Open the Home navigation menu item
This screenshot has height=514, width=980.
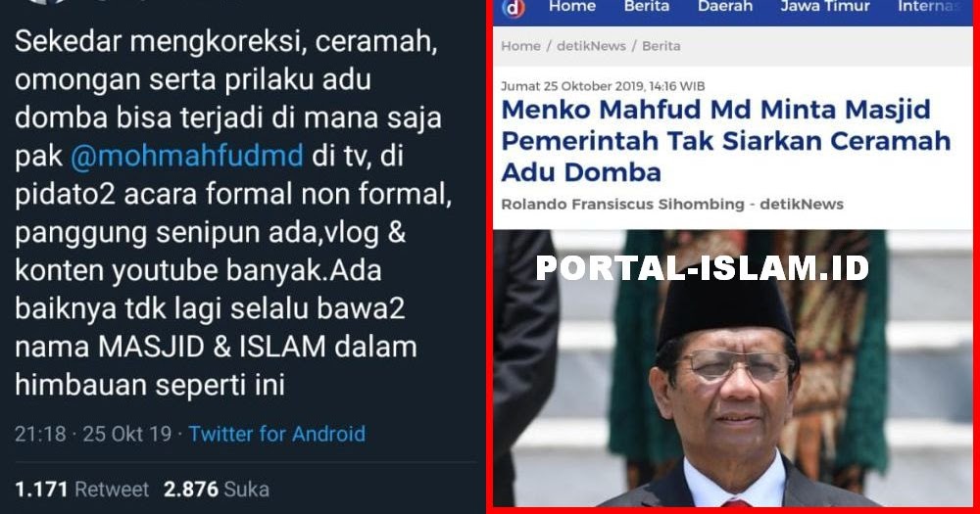(572, 6)
